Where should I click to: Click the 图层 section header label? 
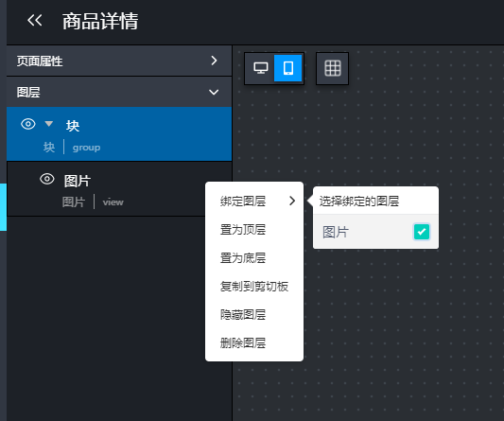pyautogui.click(x=28, y=93)
